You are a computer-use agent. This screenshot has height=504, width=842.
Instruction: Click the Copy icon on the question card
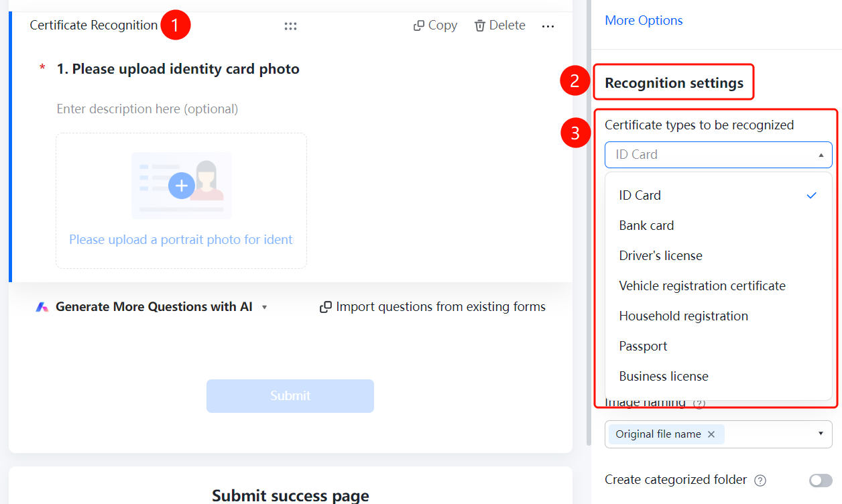[419, 25]
